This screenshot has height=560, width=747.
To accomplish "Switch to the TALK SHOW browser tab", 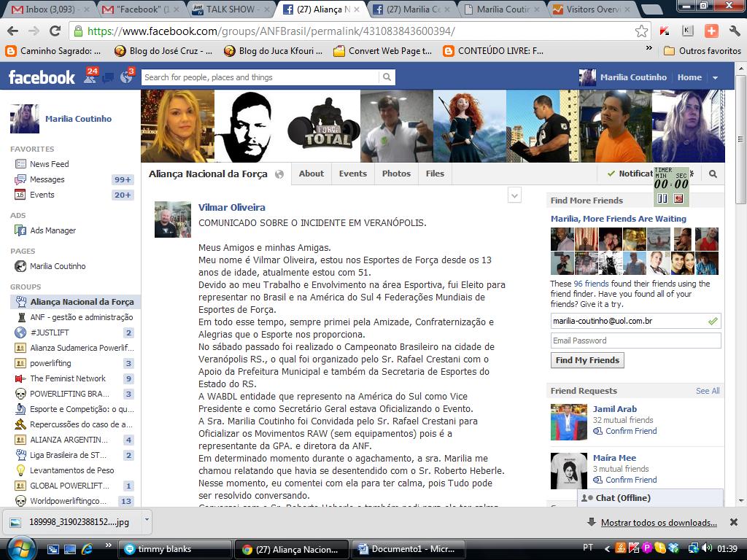I will (x=231, y=9).
